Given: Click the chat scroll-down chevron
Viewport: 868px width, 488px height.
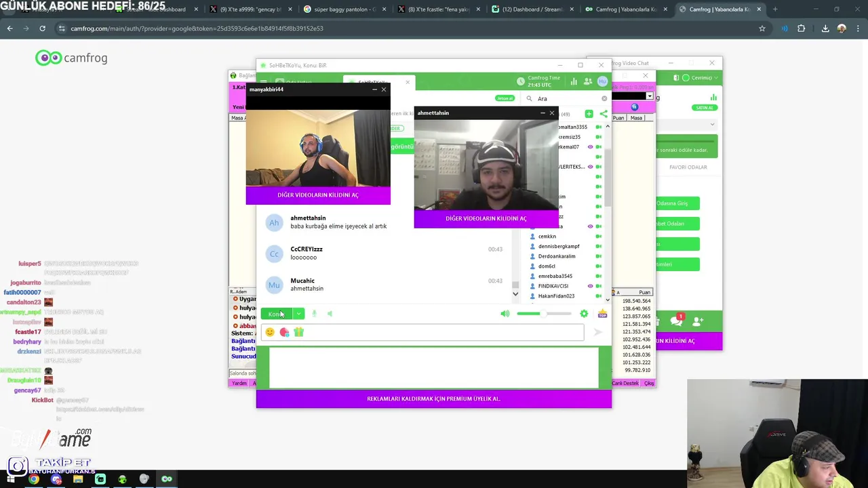Looking at the screenshot, I should 515,294.
